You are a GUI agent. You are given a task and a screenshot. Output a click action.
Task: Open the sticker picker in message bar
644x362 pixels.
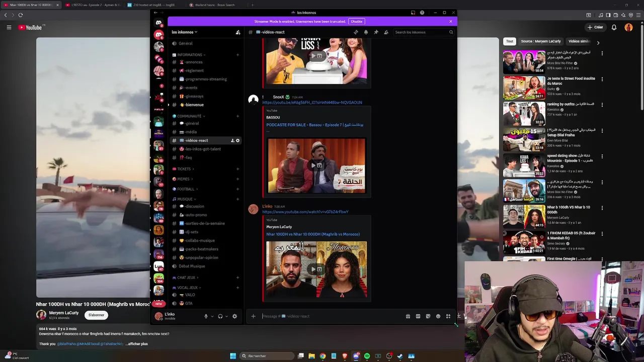click(x=428, y=316)
